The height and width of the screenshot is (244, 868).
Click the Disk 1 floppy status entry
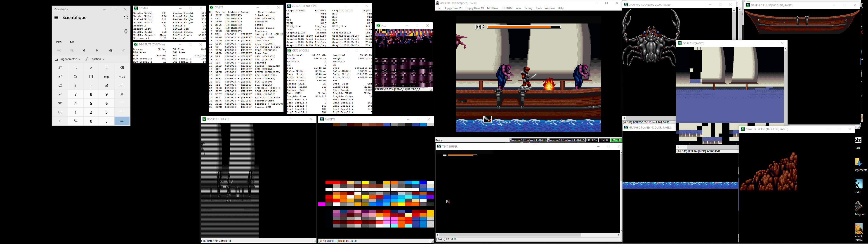tap(528, 140)
